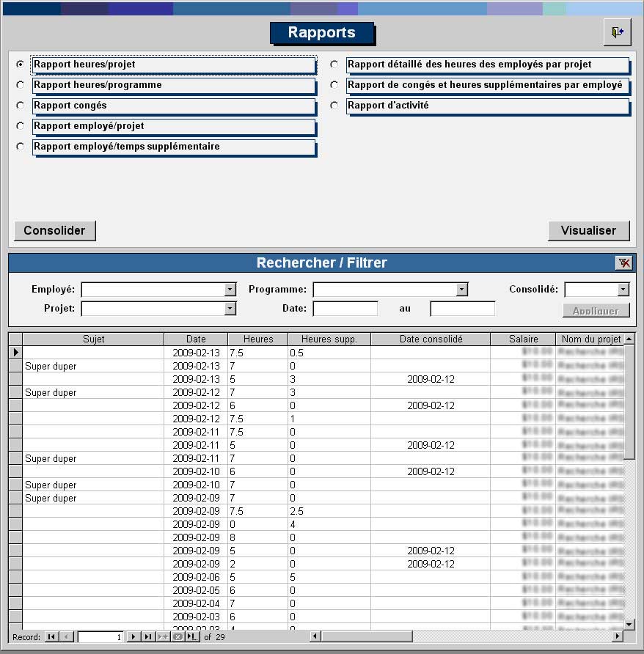Click the Consolider button
This screenshot has height=654, width=644.
click(x=55, y=231)
